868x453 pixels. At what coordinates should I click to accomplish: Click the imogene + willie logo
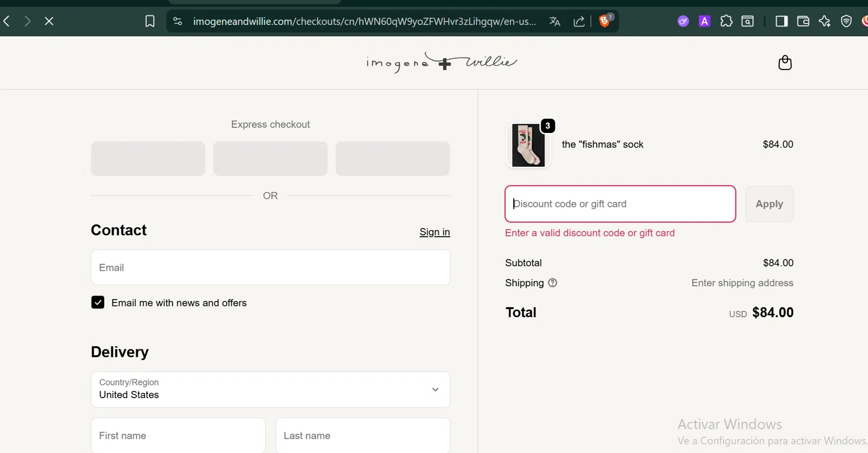coord(442,62)
